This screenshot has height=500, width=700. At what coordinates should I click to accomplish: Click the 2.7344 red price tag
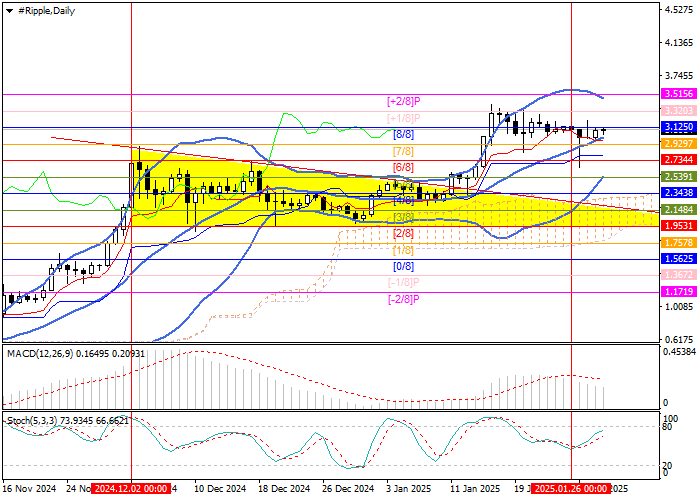pyautogui.click(x=678, y=160)
